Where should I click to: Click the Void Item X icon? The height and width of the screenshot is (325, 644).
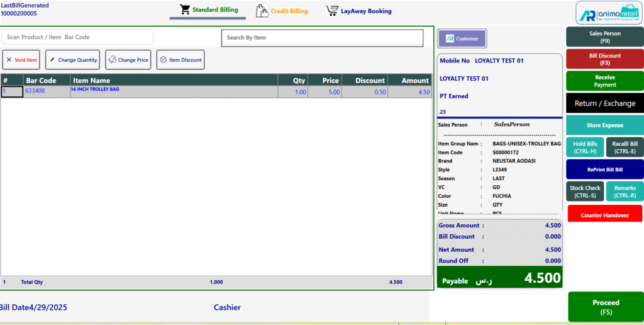(9, 60)
